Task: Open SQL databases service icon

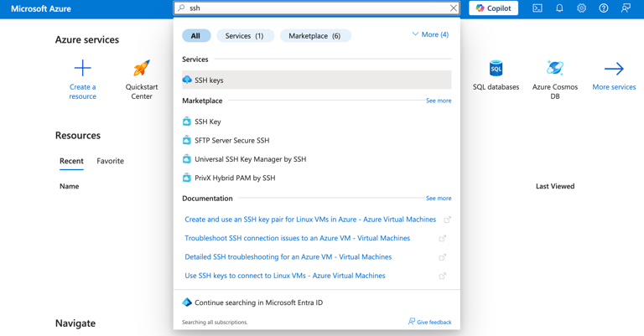Action: [496, 69]
